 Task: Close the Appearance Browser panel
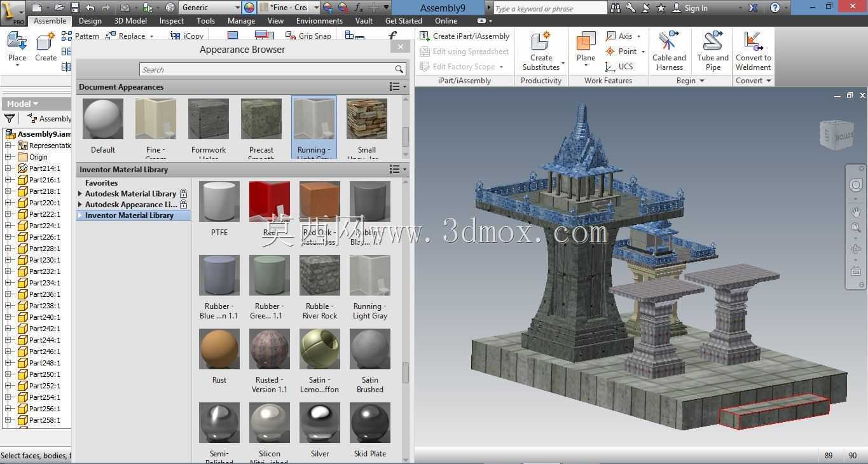point(400,46)
